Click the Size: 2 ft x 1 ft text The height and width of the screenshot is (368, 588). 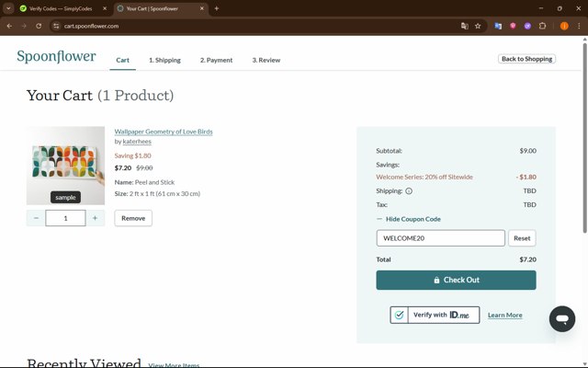(157, 194)
